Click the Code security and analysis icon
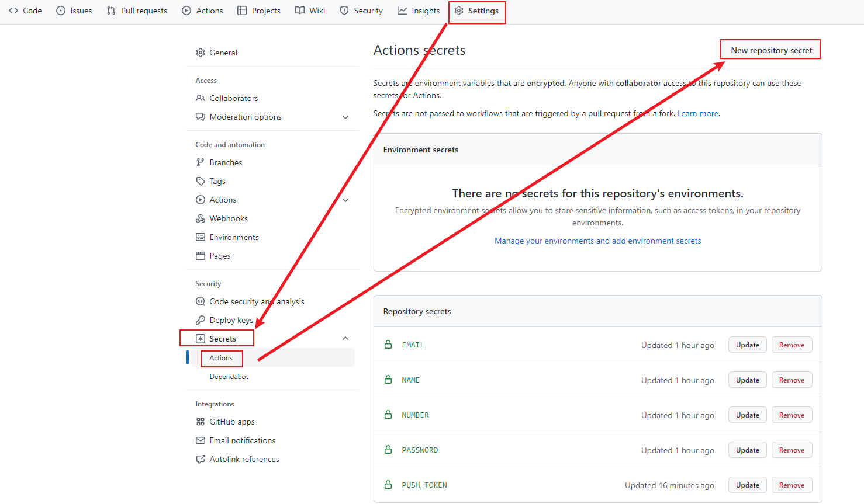The image size is (864, 504). pyautogui.click(x=201, y=301)
